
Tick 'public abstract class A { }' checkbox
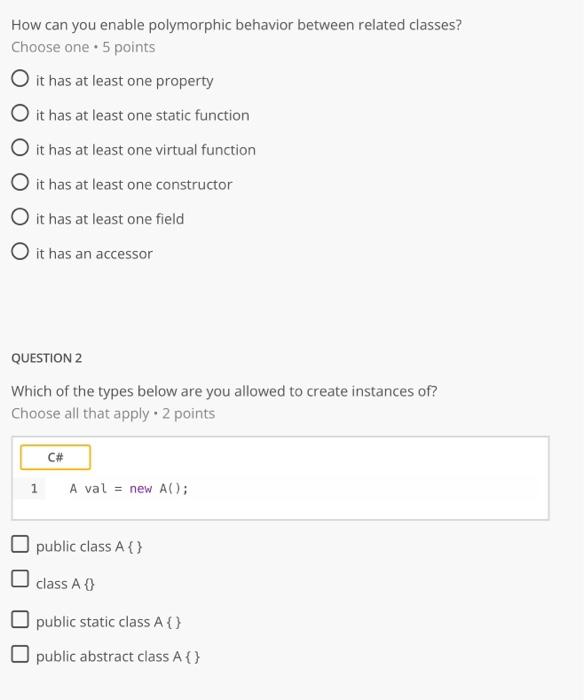20,654
